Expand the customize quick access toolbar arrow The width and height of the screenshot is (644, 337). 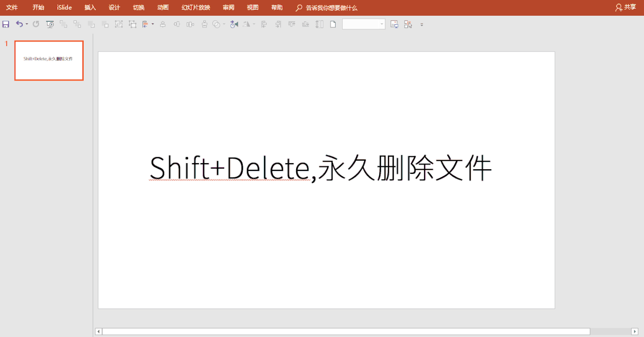[421, 24]
